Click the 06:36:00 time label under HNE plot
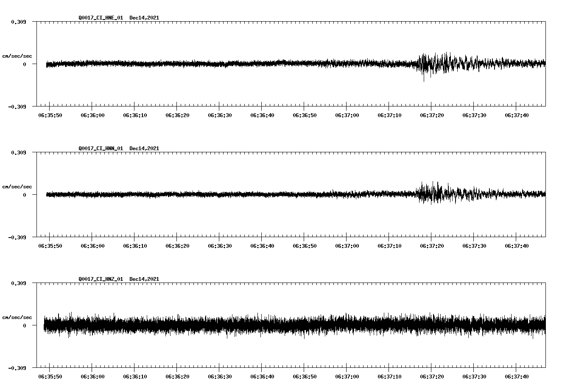Image resolution: width=576 pixels, height=392 pixels. (92, 115)
